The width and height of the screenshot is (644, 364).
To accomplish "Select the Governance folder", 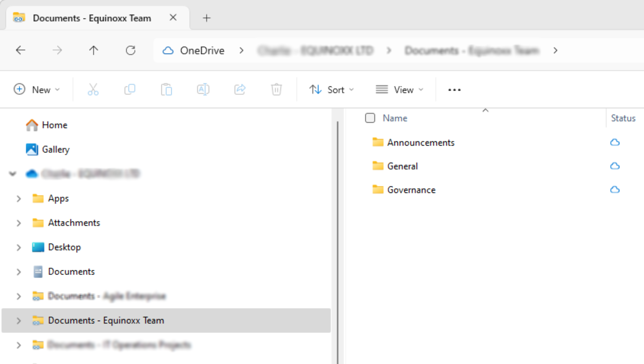I will 411,190.
